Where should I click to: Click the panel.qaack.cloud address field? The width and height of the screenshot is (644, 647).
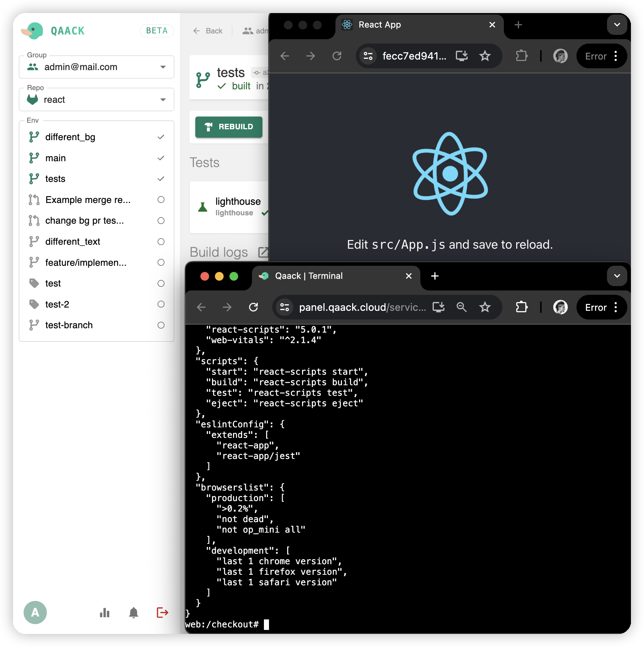coord(362,308)
